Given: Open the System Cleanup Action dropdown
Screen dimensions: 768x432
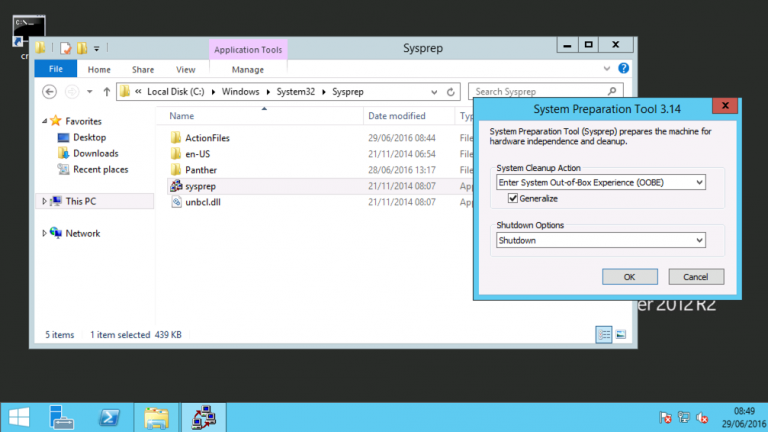Looking at the screenshot, I should 600,182.
